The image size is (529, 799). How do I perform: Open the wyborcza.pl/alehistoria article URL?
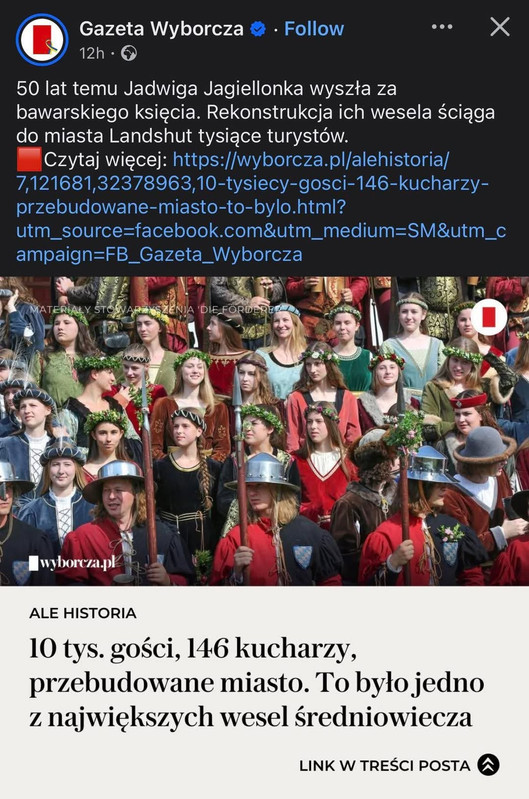click(261, 207)
